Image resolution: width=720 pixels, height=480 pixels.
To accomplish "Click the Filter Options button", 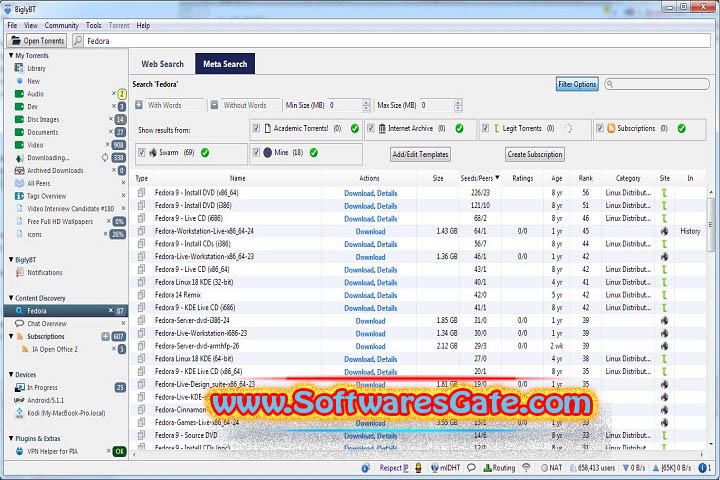I will (x=577, y=84).
